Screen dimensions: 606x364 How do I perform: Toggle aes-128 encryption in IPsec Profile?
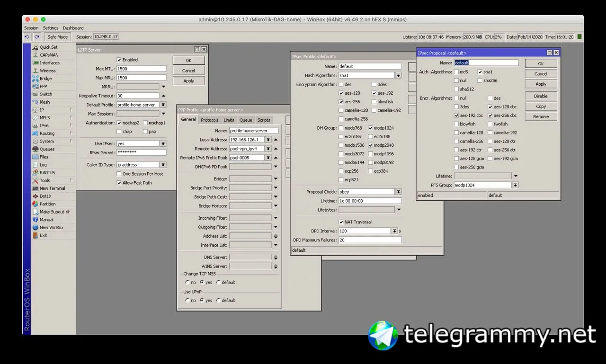click(341, 93)
